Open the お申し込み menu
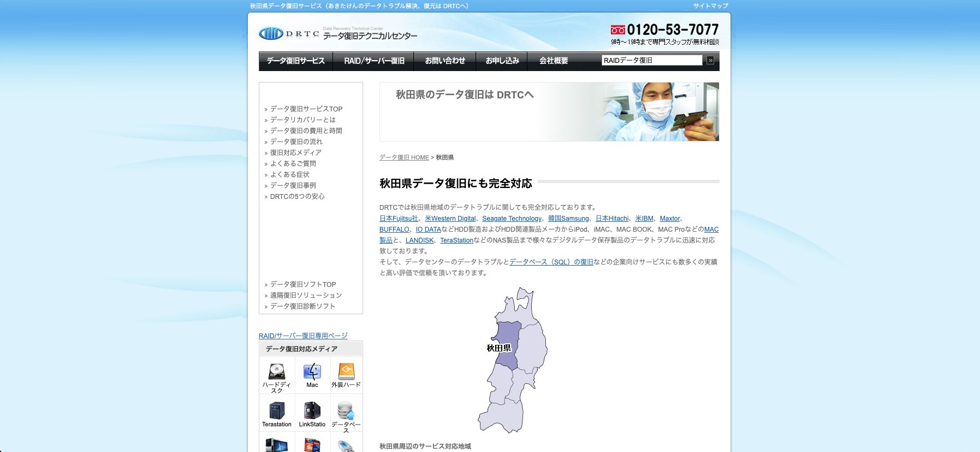 pyautogui.click(x=502, y=61)
